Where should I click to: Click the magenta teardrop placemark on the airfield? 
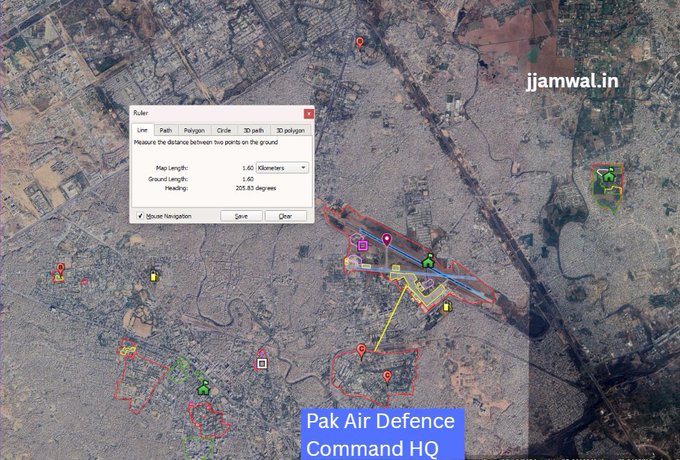386,239
